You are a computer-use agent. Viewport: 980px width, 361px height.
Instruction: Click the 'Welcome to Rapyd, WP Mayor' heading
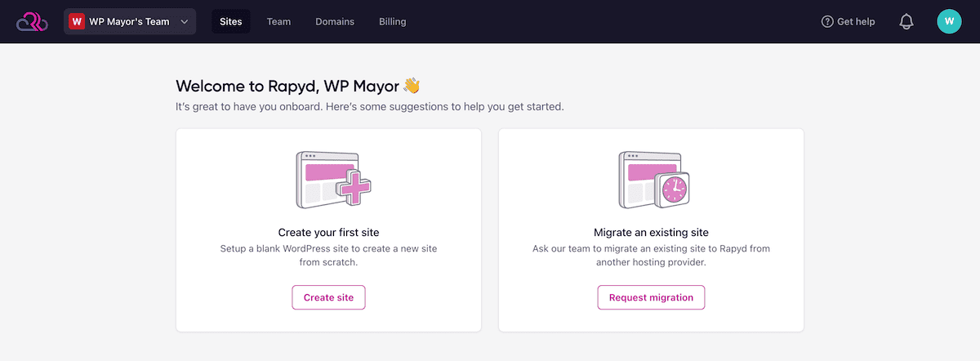point(298,86)
